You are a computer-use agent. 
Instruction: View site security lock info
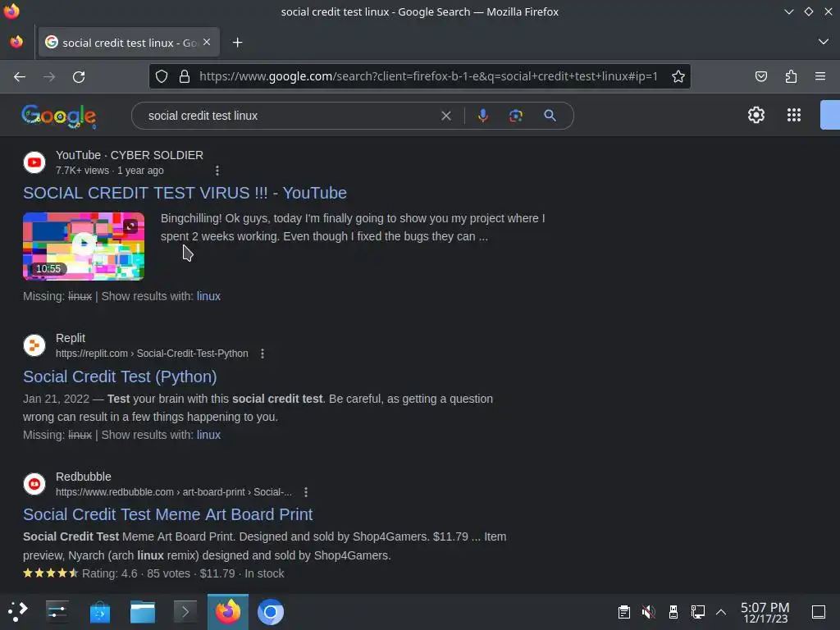185,76
